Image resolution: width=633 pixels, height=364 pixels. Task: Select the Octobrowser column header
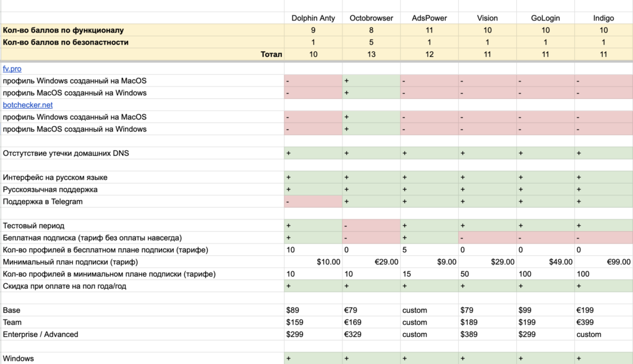372,18
